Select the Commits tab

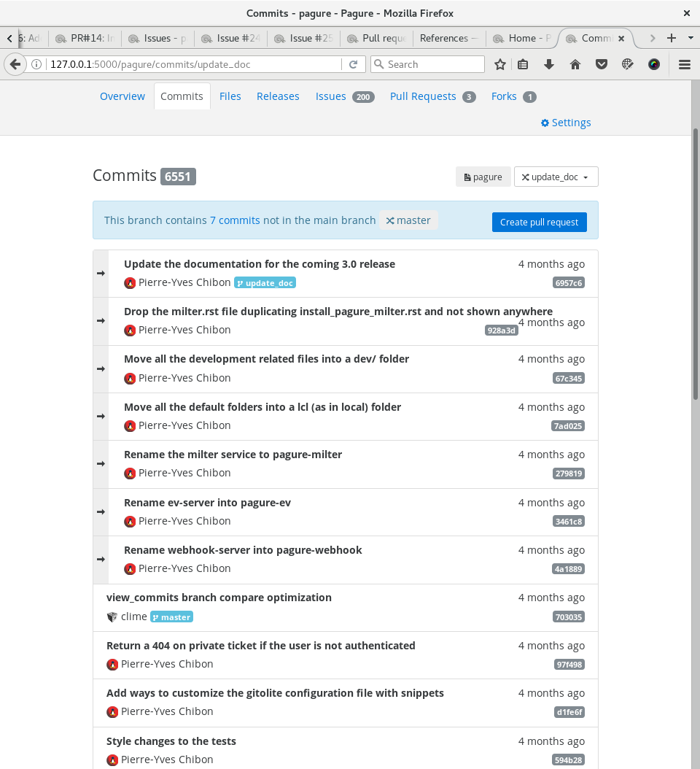(182, 96)
